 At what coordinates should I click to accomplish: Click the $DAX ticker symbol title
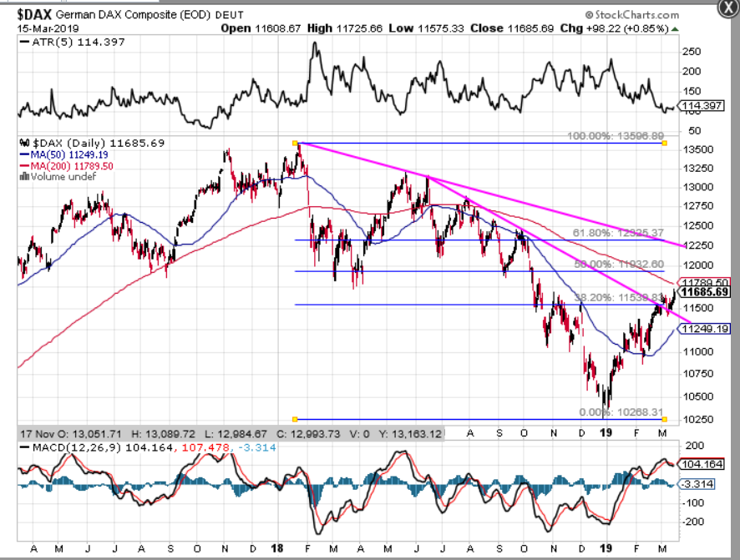(39, 14)
